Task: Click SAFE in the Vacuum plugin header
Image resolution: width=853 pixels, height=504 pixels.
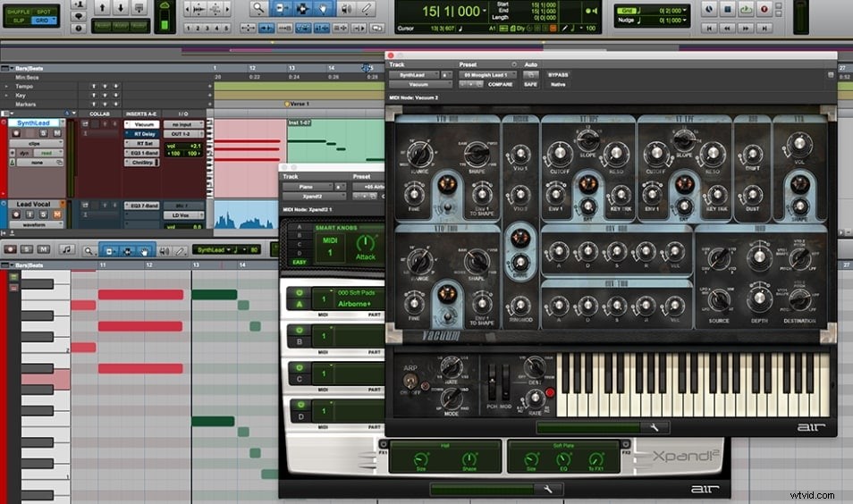Action: 530,84
